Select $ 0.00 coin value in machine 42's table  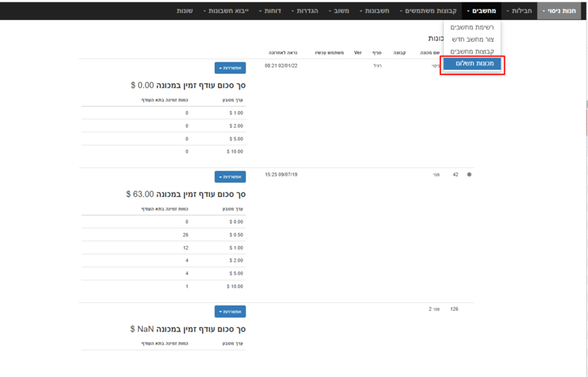[x=236, y=222]
